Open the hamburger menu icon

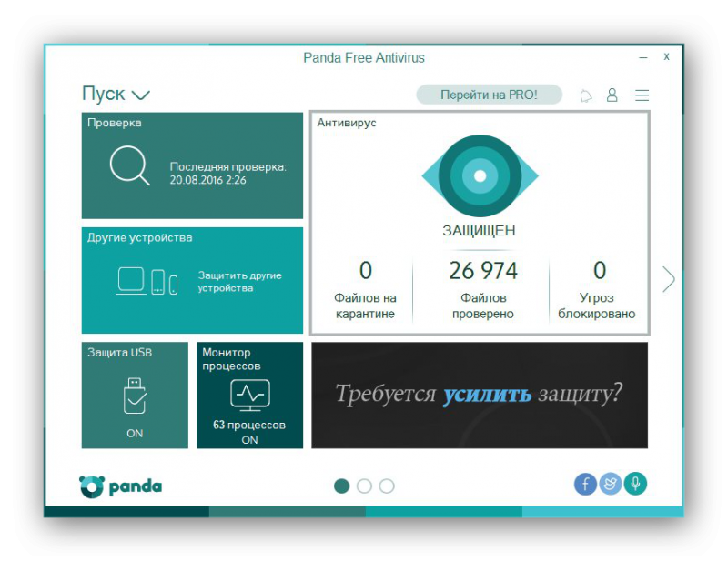(642, 95)
